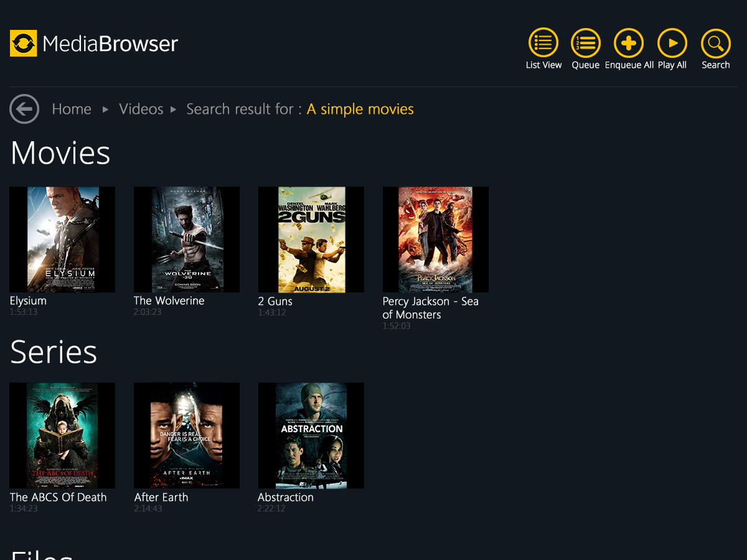Click the Movies section heading
Image resolution: width=747 pixels, height=560 pixels.
[x=60, y=153]
